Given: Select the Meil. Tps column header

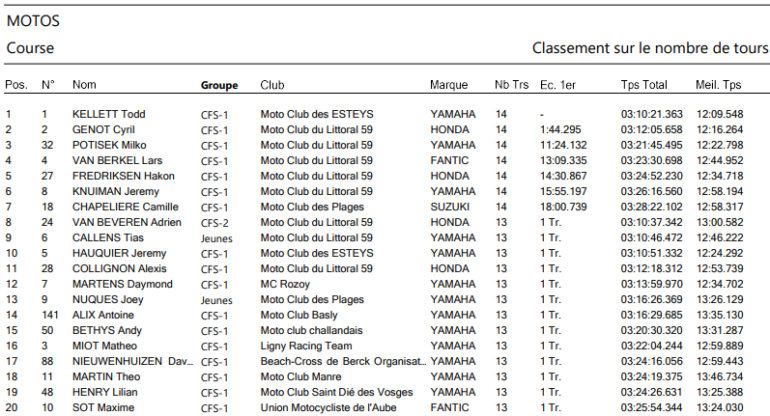Looking at the screenshot, I should pos(718,85).
